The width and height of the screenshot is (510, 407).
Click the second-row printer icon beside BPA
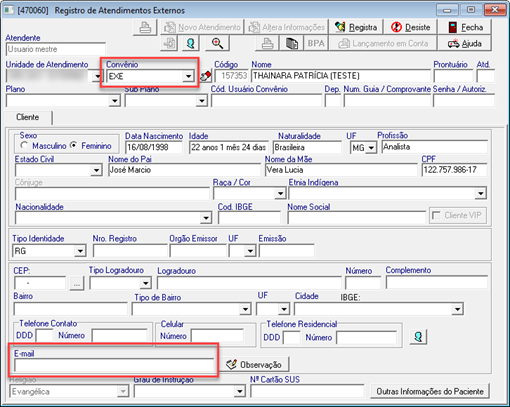click(x=267, y=43)
